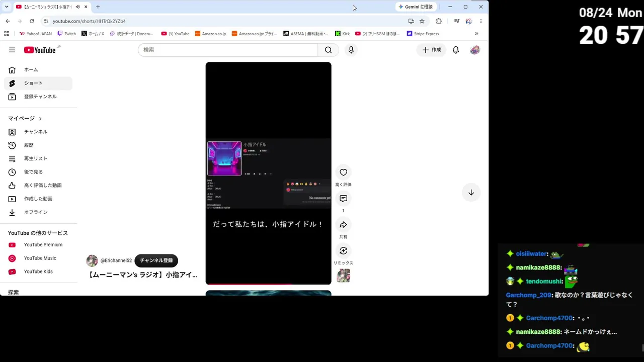
Task: Open the フリーBGM bookmark
Action: point(377,34)
